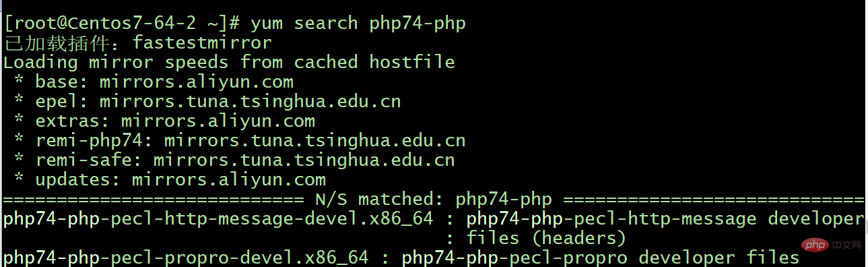Click the Loading mirror speeds line
The width and height of the screenshot is (868, 267).
[x=229, y=63]
